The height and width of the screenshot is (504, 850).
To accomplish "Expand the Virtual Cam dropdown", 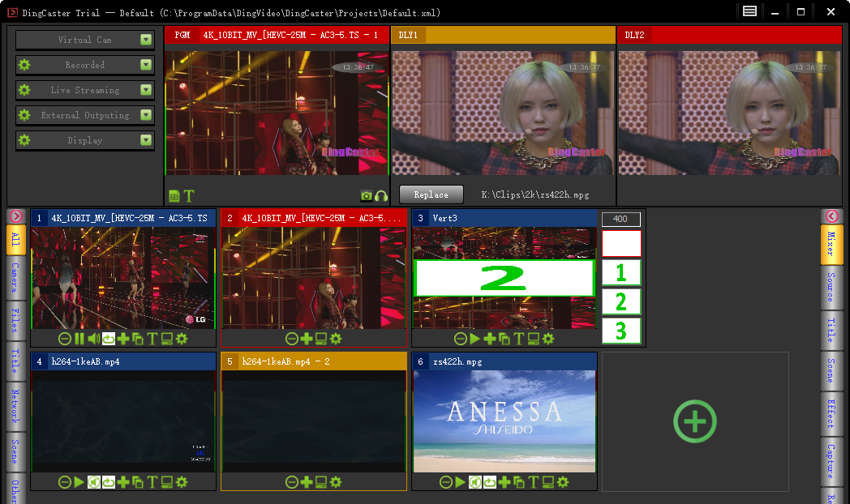I will 146,40.
